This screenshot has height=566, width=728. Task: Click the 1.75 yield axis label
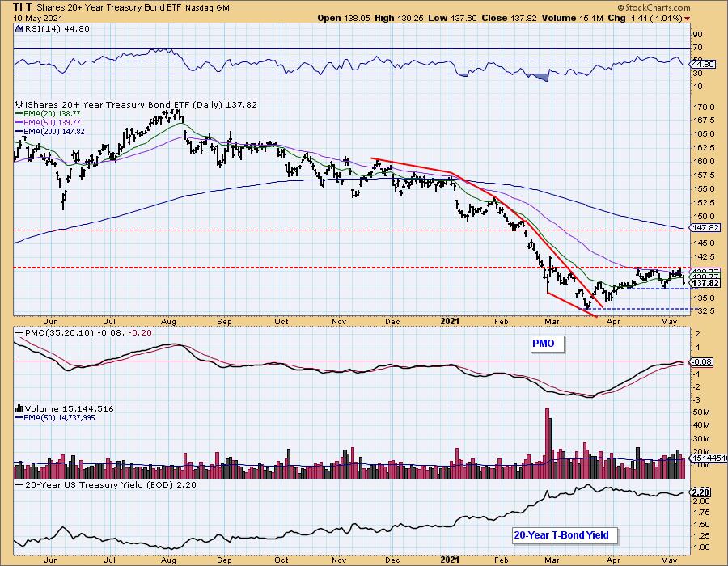[701, 513]
